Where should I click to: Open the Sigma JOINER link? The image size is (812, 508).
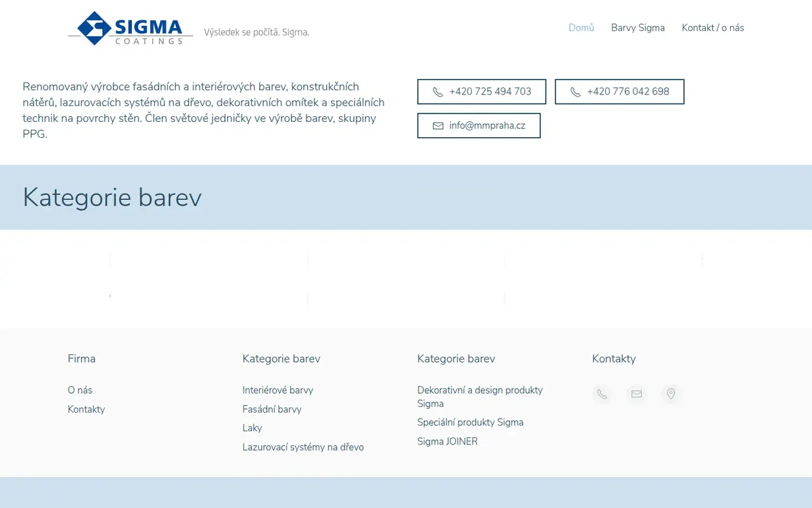(448, 441)
